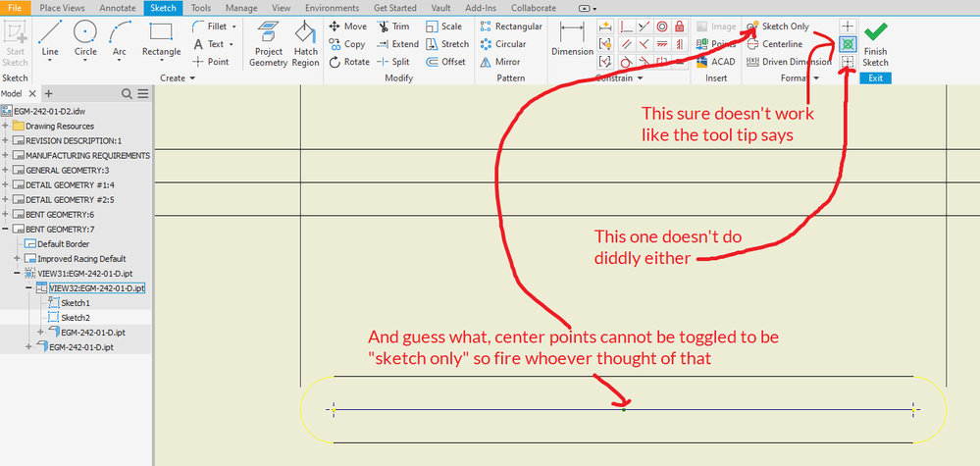Screen dimensions: 980x466
Task: Collapse the VIEW31:EGM-242-01-D.ipt node
Action: tap(17, 274)
